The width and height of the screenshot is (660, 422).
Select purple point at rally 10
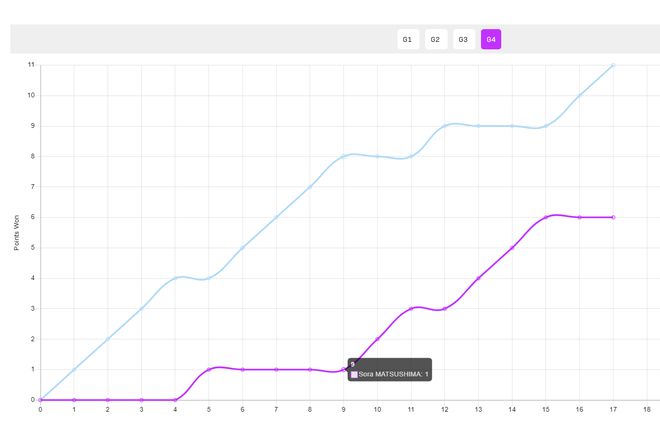pyautogui.click(x=377, y=339)
